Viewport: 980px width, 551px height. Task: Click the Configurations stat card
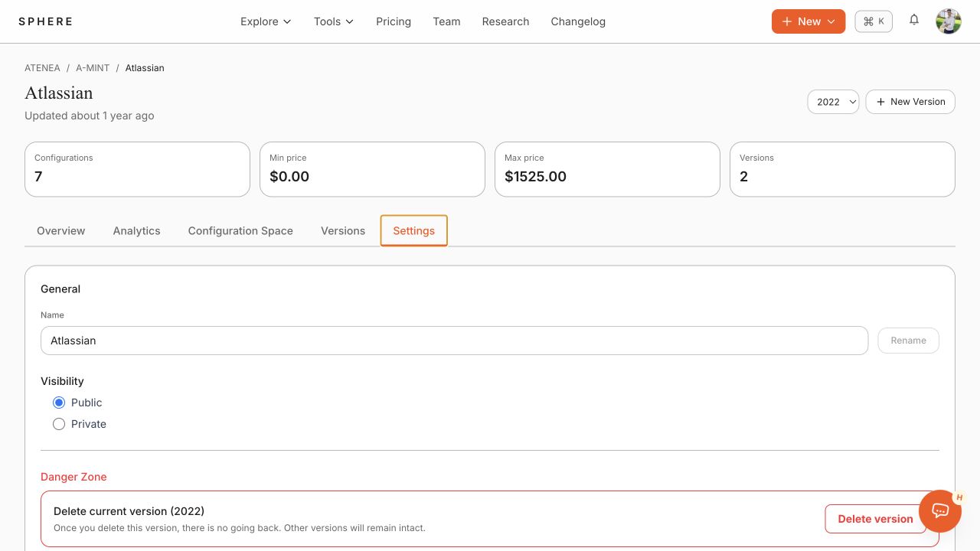(137, 169)
